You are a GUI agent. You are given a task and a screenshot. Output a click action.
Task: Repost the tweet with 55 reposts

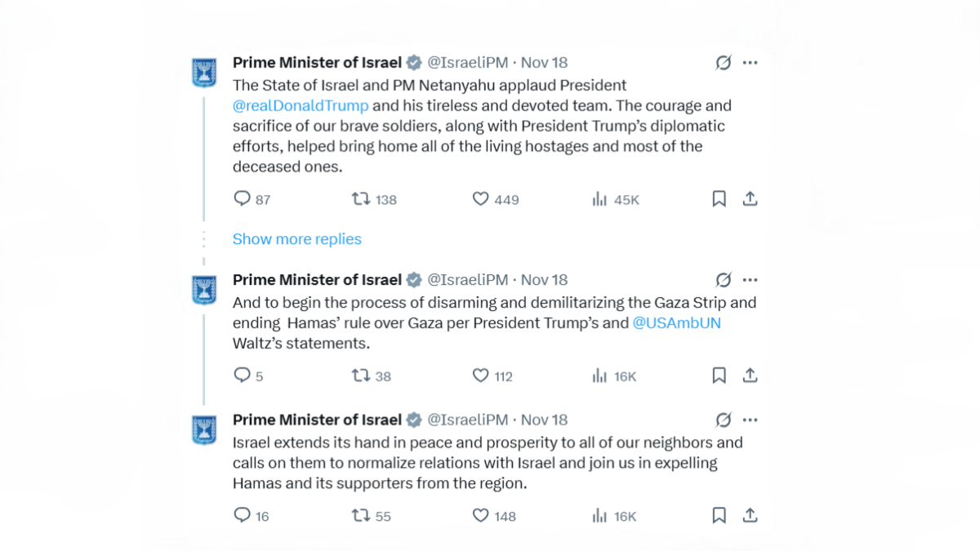tap(360, 516)
